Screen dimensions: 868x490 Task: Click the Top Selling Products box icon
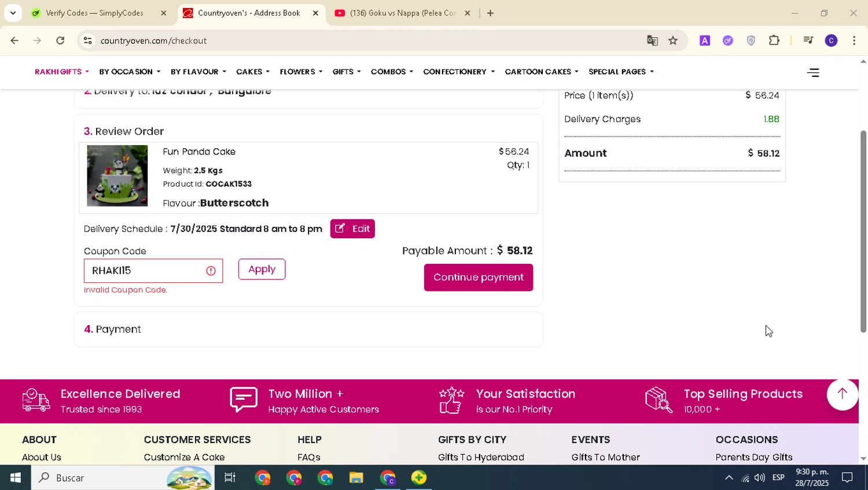pos(659,400)
